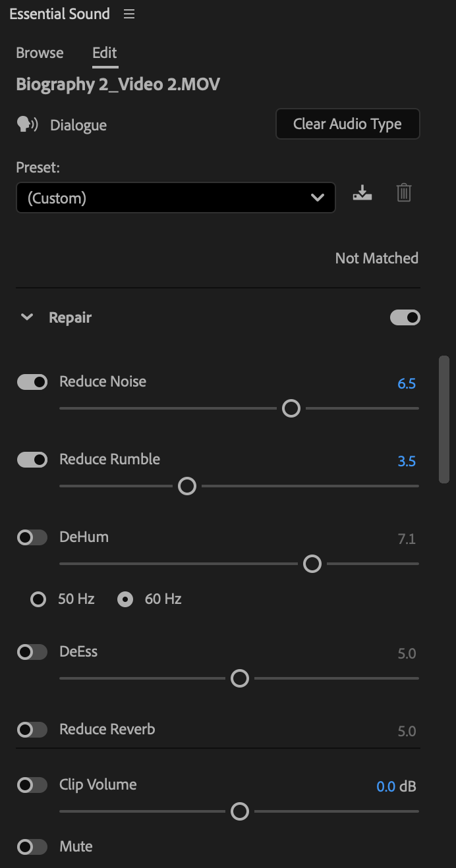Click the Reduce Rumble slider handle
The width and height of the screenshot is (456, 868).
[x=187, y=486]
